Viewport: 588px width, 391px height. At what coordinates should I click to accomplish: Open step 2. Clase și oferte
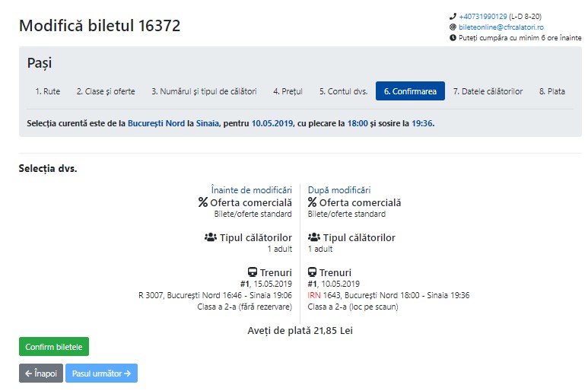[x=106, y=91]
